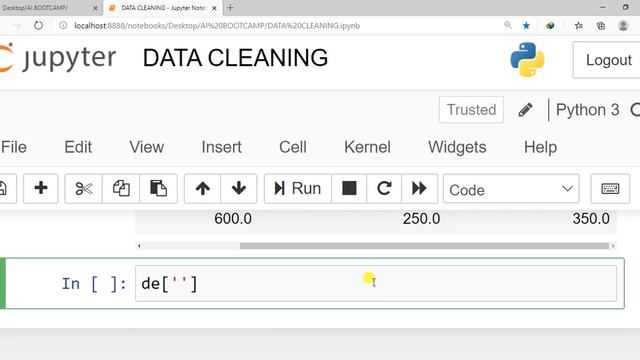Click the zoom magnifier icon in address bar

[508, 25]
